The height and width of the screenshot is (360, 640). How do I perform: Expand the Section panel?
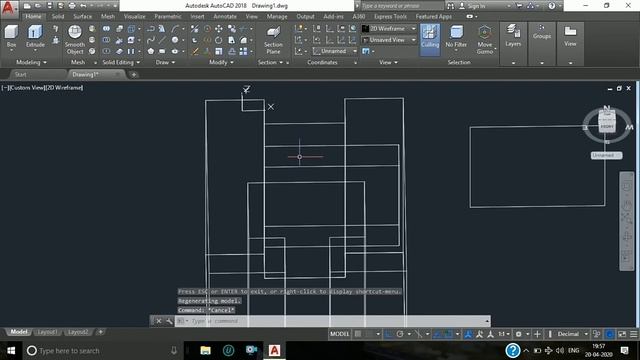point(270,62)
